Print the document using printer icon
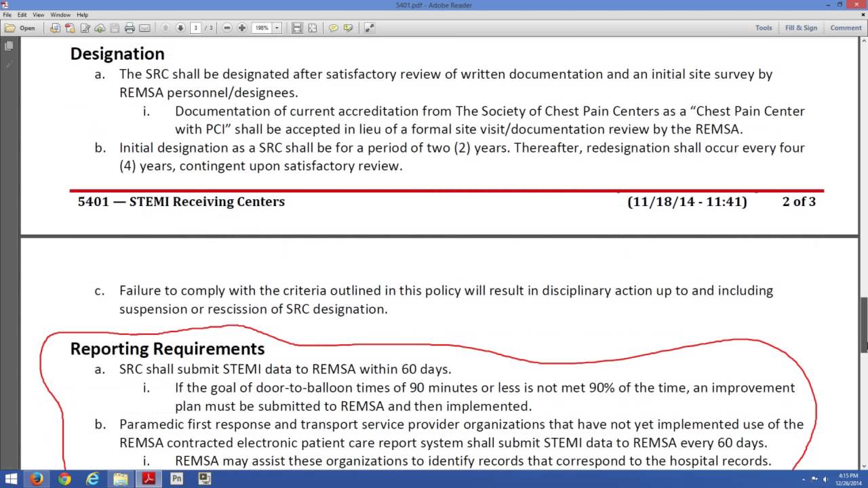868x488 pixels. pos(130,28)
